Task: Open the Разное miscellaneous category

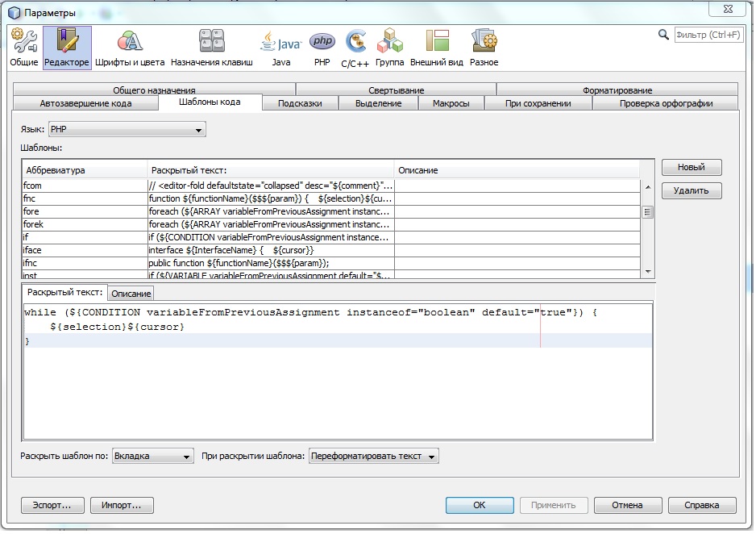Action: coord(484,48)
